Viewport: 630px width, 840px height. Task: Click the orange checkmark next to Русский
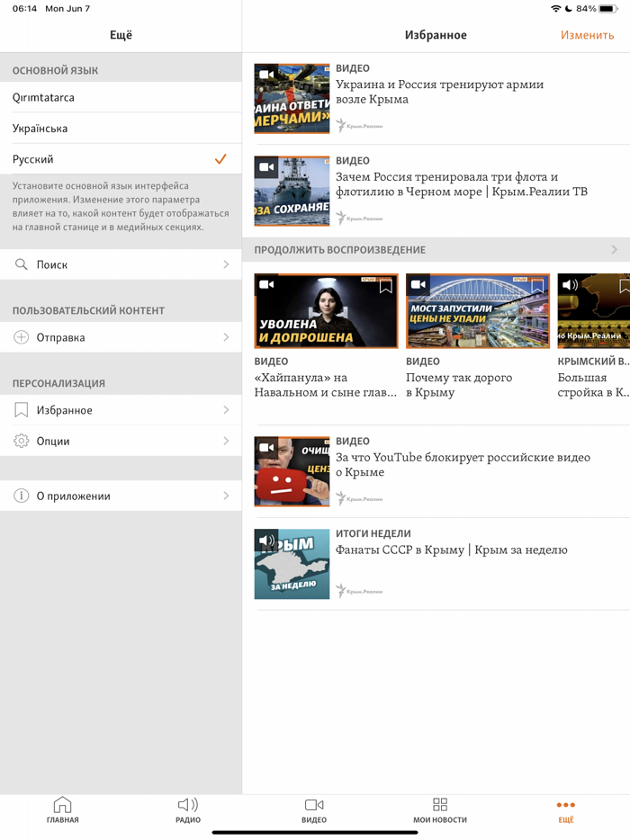[220, 159]
